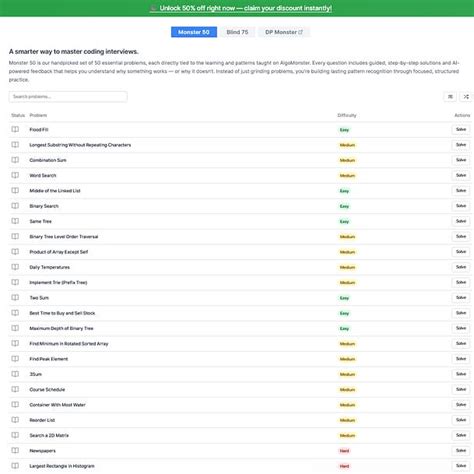Viewport: 474px width, 474px height.
Task: Click the status icon next to Two Sum
Action: tap(15, 297)
